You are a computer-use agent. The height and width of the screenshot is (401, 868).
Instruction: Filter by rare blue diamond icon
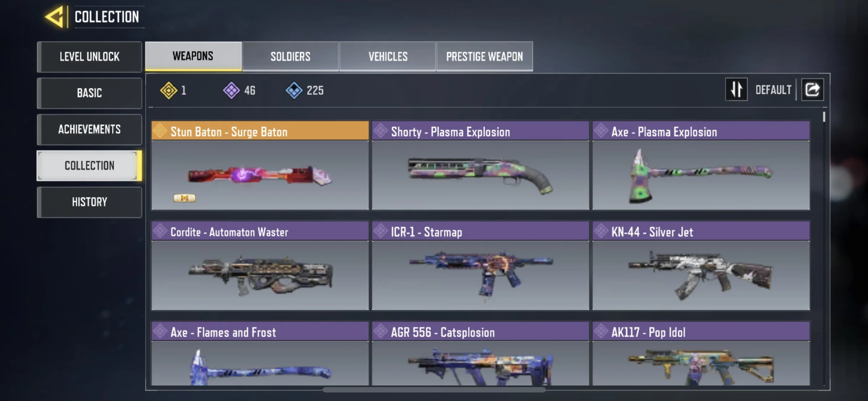coord(294,90)
